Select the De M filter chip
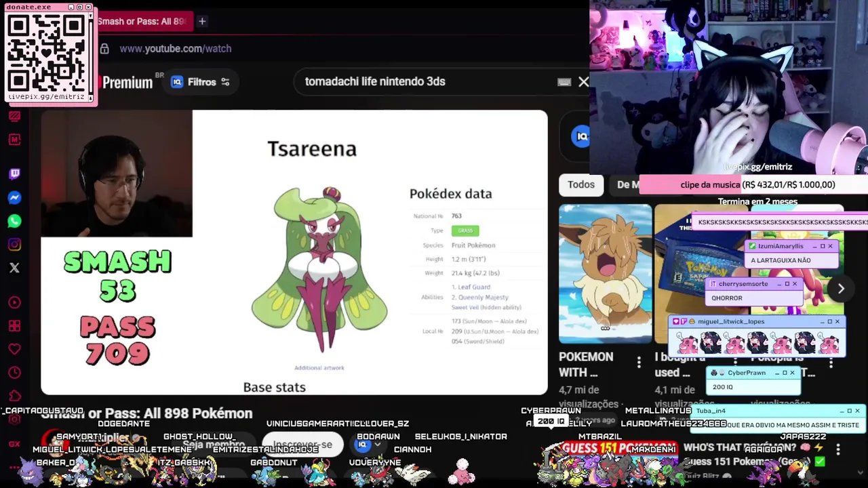 628,184
